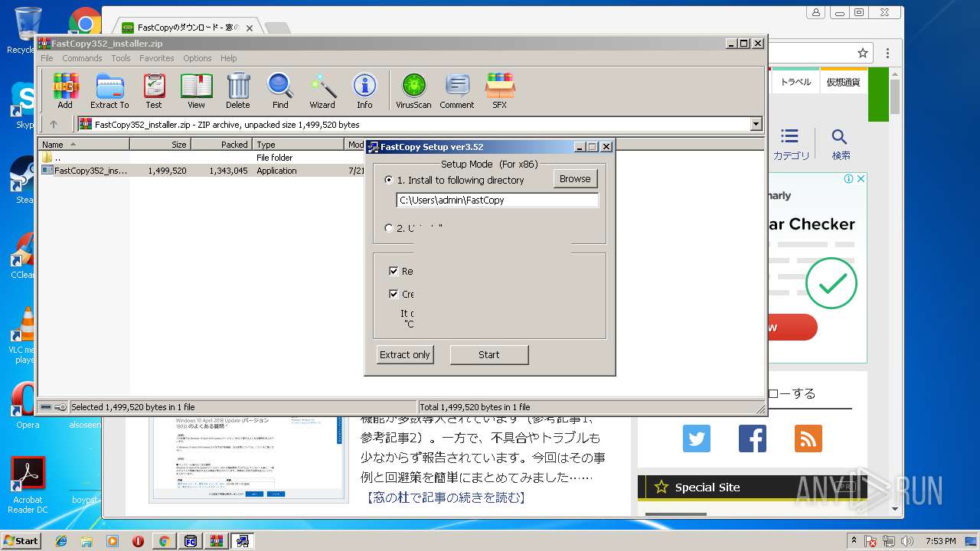The height and width of the screenshot is (551, 980).
Task: Open the Commands menu
Action: [x=82, y=58]
